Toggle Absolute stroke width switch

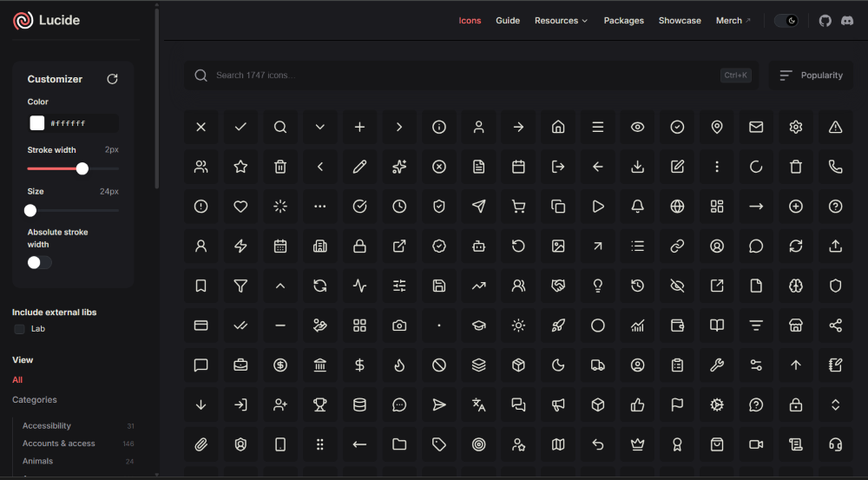coord(39,262)
